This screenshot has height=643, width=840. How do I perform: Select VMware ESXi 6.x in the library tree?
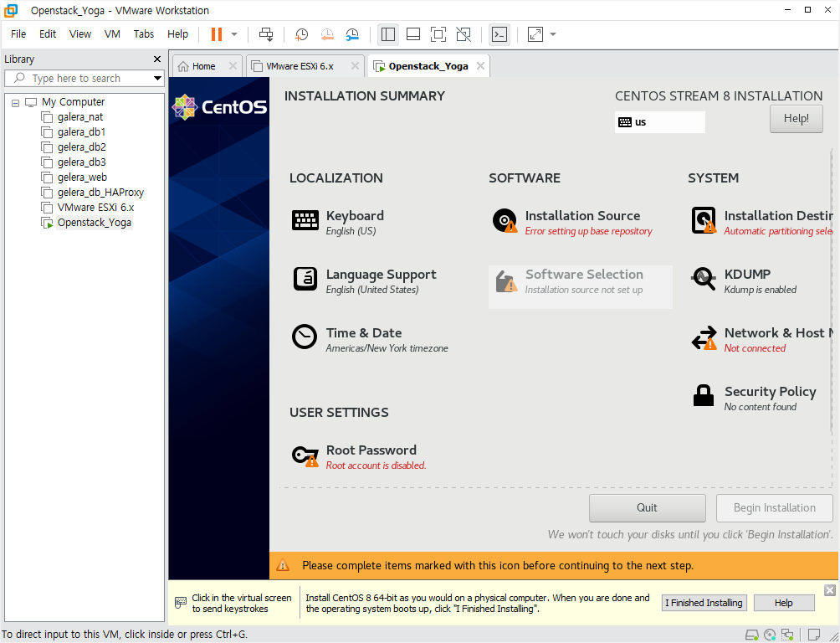[x=95, y=207]
